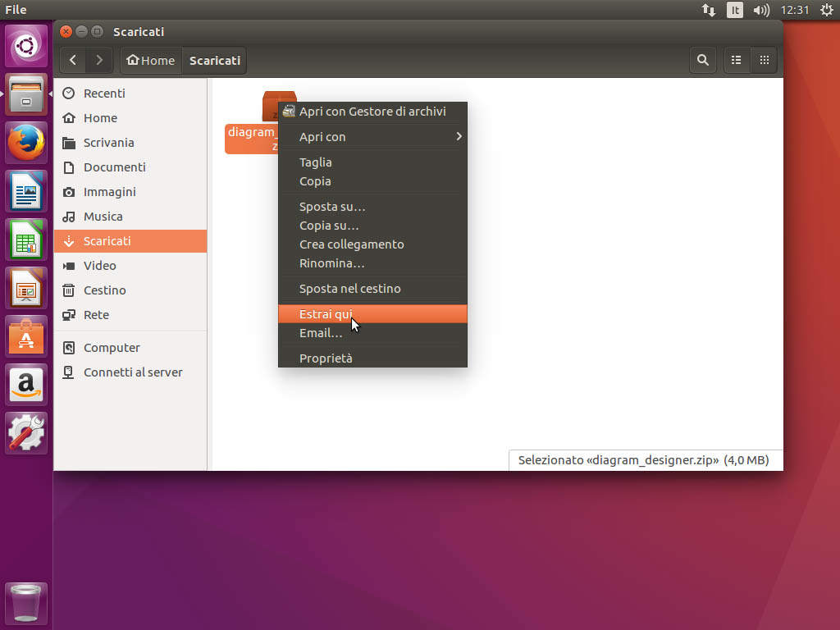Select 'Cestino' in the sidebar
This screenshot has width=840, height=630.
click(x=104, y=290)
